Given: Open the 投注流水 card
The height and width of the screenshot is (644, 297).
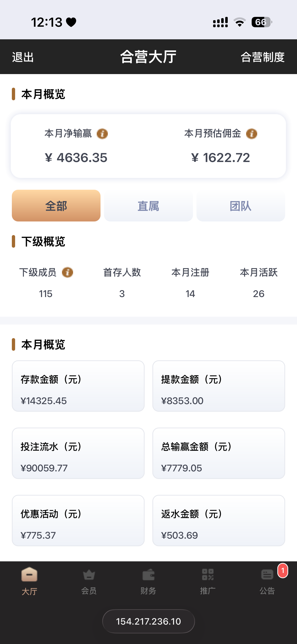Looking at the screenshot, I should pyautogui.click(x=78, y=453).
